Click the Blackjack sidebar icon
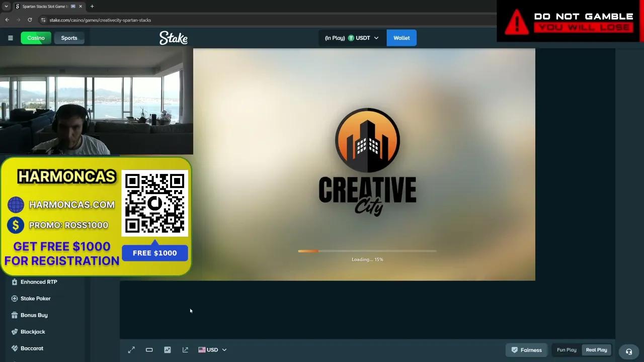Image resolution: width=644 pixels, height=362 pixels. [14, 331]
